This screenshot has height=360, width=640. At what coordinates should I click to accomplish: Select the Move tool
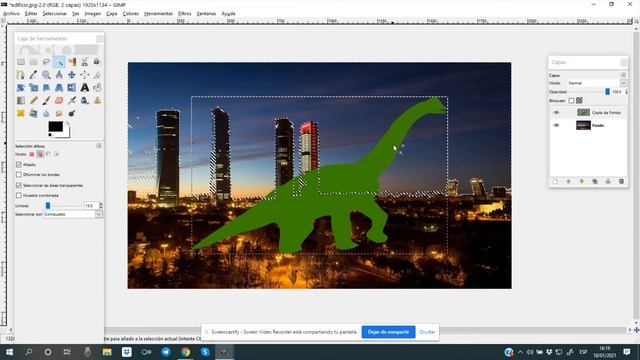click(x=72, y=75)
